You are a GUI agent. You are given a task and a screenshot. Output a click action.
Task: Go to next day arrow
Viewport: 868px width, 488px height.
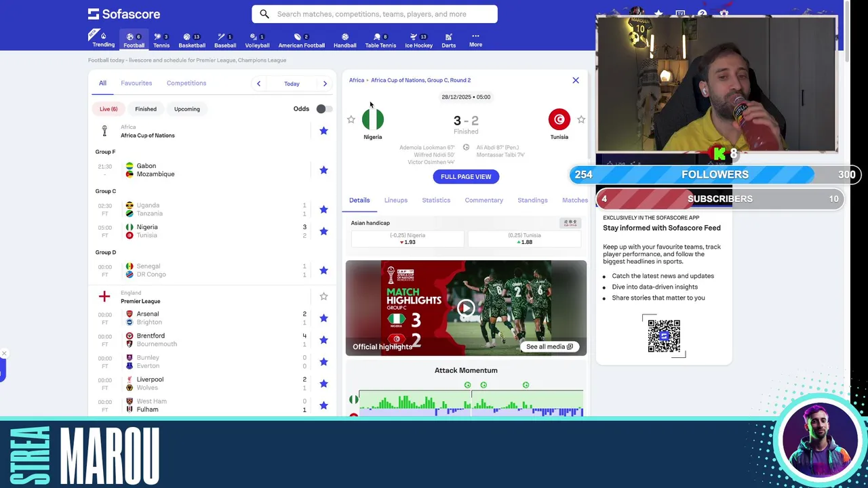[325, 83]
